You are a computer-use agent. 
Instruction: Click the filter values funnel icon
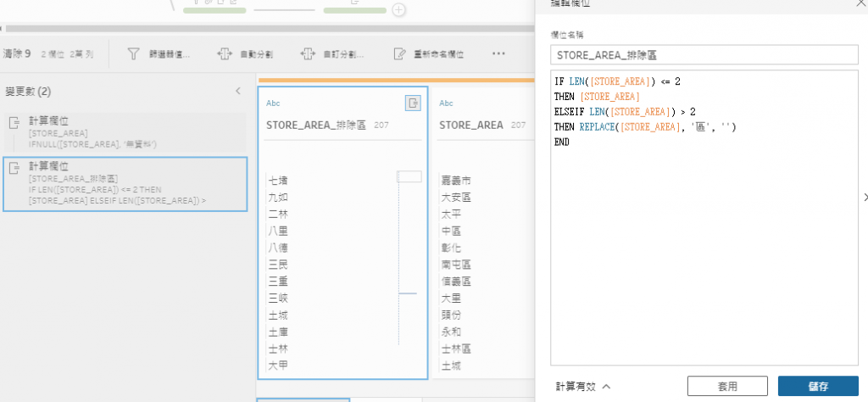133,53
